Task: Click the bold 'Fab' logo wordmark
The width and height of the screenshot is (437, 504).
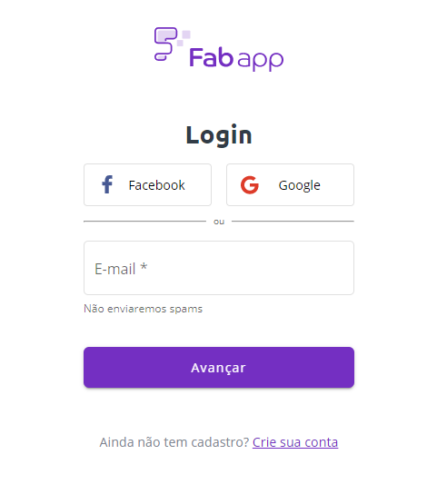Action: [x=211, y=57]
